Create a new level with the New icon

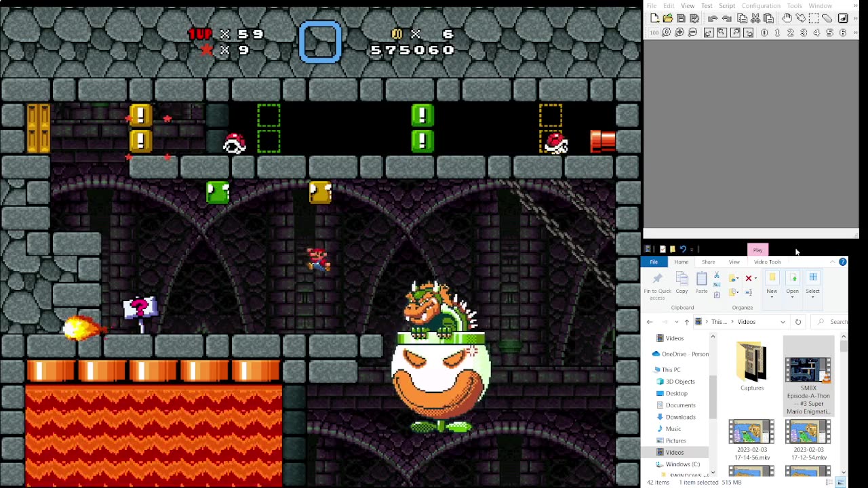click(654, 18)
